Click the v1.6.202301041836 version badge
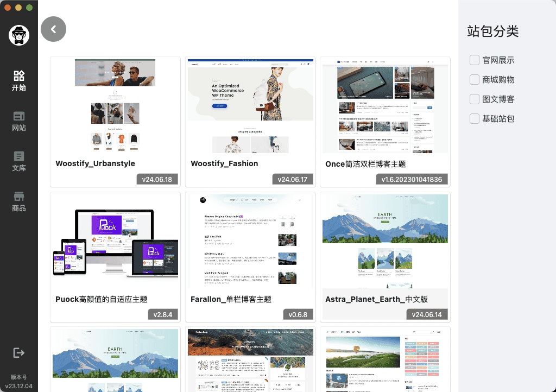 tap(412, 179)
